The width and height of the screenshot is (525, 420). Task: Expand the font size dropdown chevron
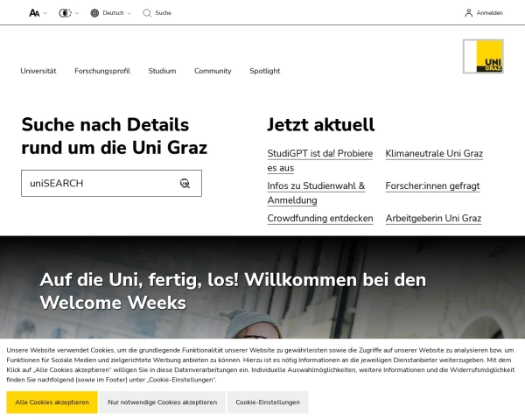pos(45,13)
